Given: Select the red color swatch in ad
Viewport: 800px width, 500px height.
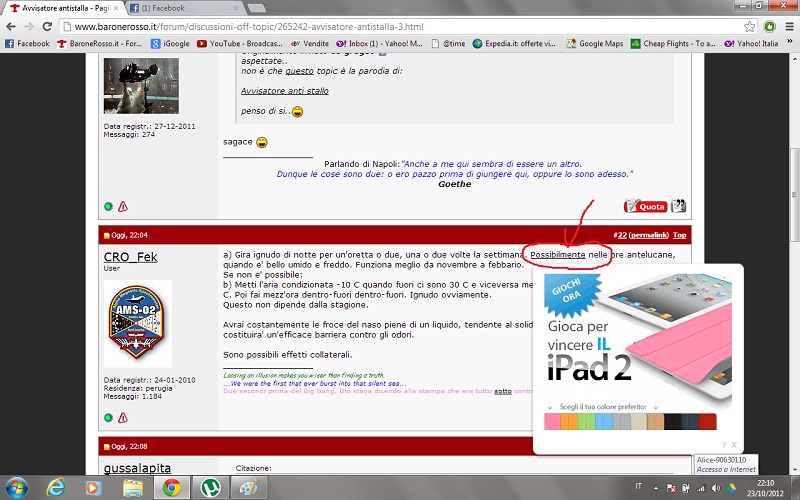Looking at the screenshot, I should coord(708,422).
